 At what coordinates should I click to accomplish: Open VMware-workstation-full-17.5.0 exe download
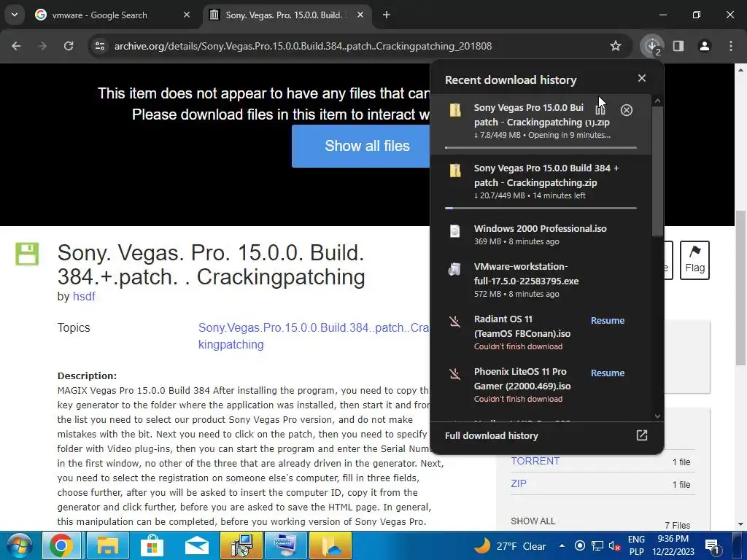[541, 279]
